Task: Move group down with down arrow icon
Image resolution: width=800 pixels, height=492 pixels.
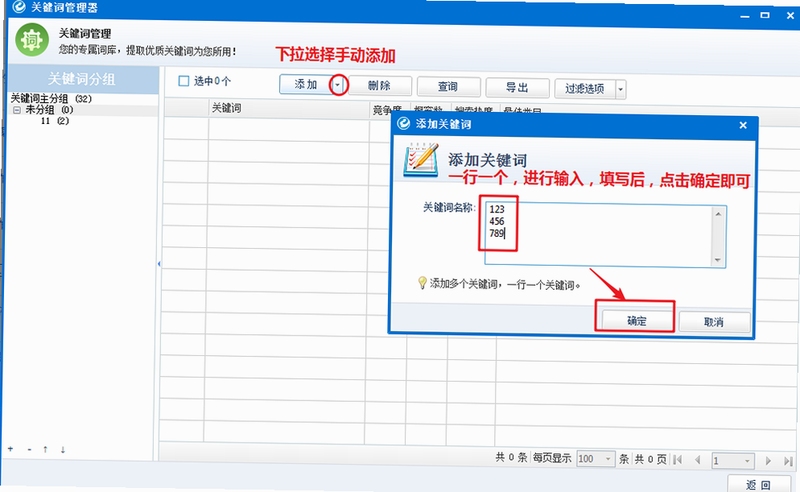Action: tap(63, 450)
